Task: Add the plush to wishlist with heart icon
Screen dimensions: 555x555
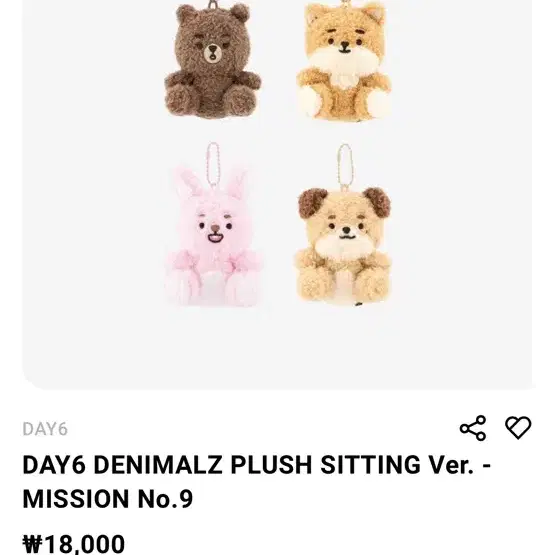Action: pos(518,428)
